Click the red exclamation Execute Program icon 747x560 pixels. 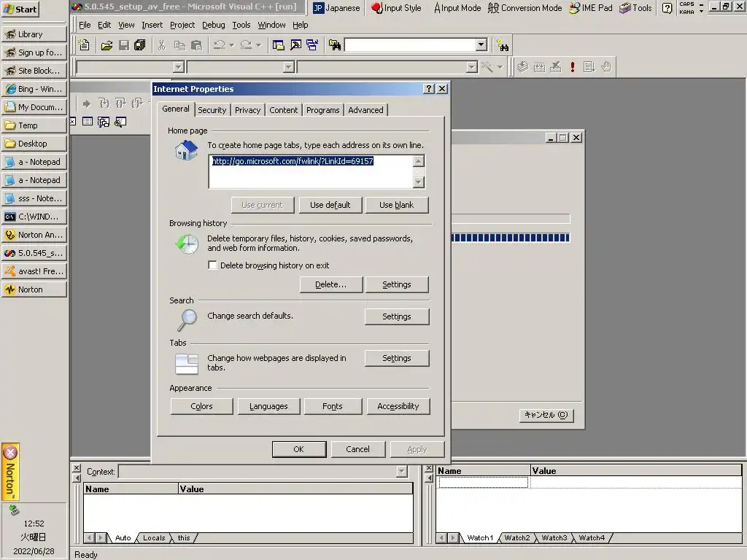[573, 67]
